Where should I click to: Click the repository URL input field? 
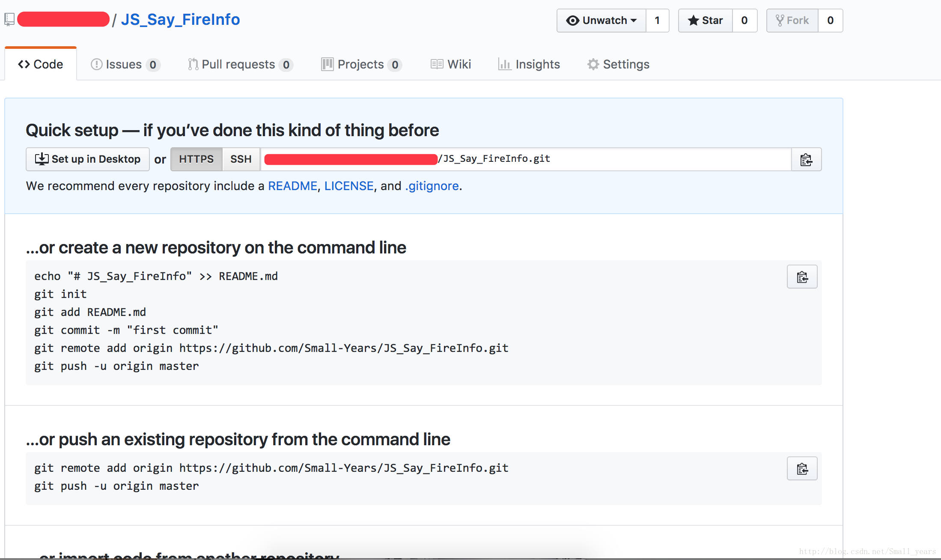coord(526,159)
